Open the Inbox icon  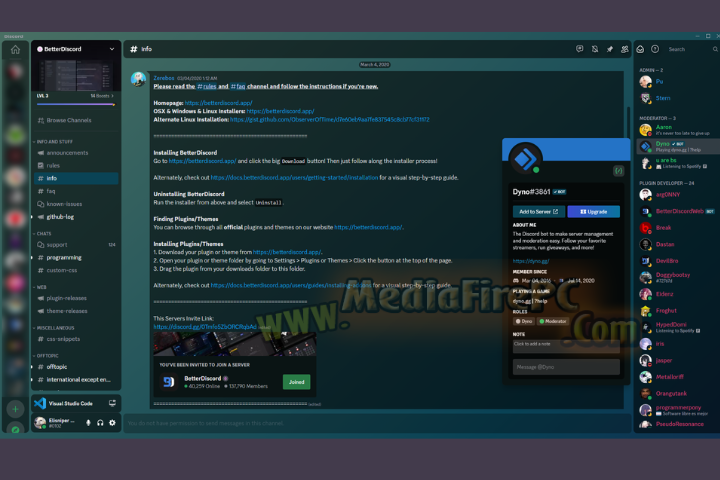[640, 49]
